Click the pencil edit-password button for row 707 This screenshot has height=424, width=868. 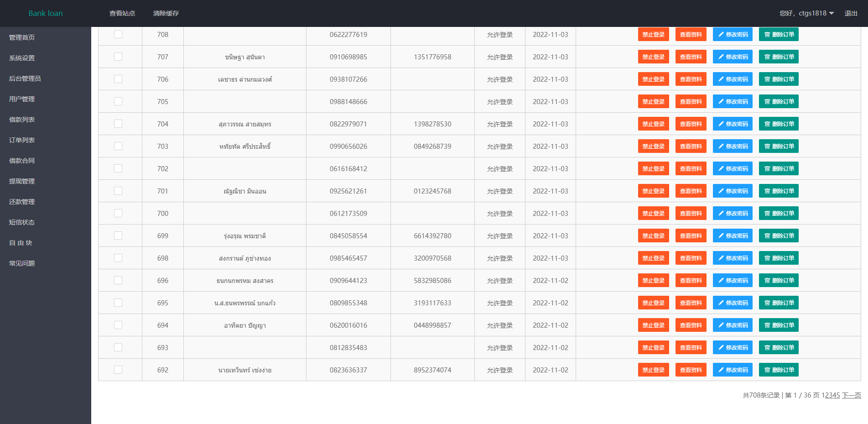click(733, 57)
